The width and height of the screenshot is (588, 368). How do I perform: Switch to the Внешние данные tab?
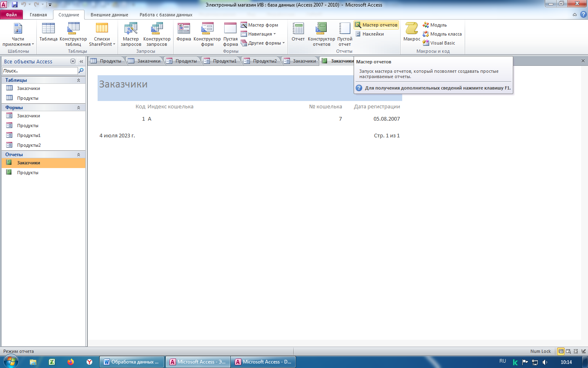click(109, 15)
